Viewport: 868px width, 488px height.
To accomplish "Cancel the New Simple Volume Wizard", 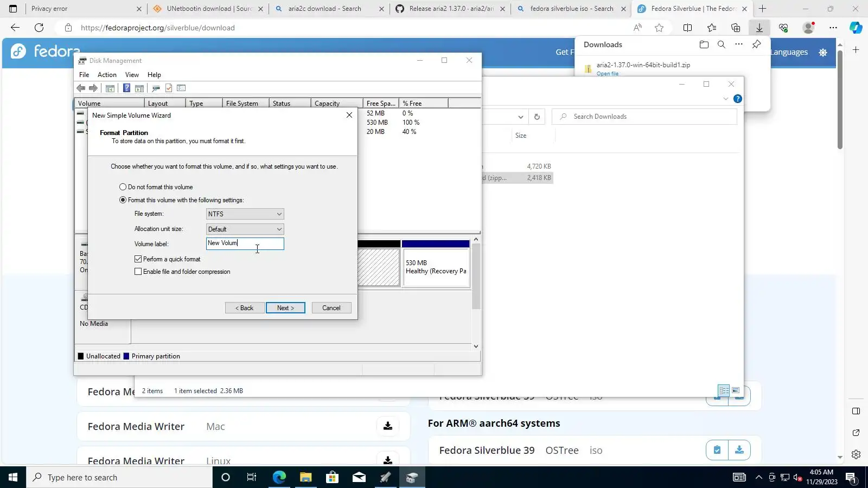I will point(331,308).
